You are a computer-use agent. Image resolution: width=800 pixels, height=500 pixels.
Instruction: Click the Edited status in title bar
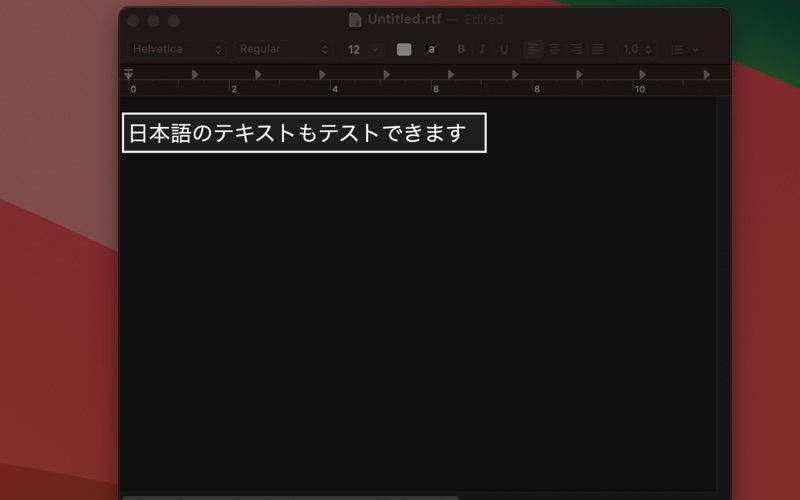click(x=484, y=20)
